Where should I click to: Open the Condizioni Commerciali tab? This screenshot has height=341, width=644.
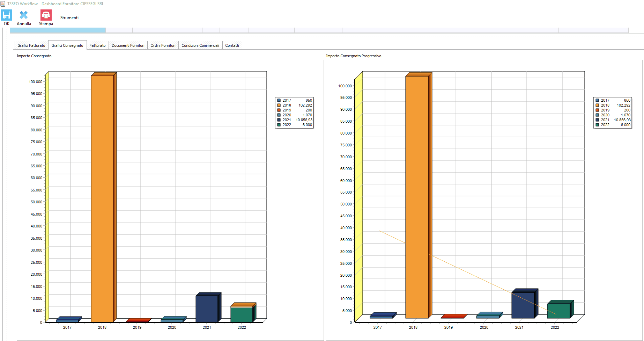tap(200, 45)
